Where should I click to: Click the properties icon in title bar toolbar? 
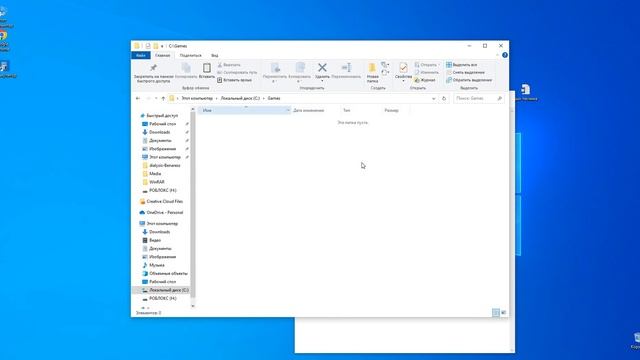148,46
